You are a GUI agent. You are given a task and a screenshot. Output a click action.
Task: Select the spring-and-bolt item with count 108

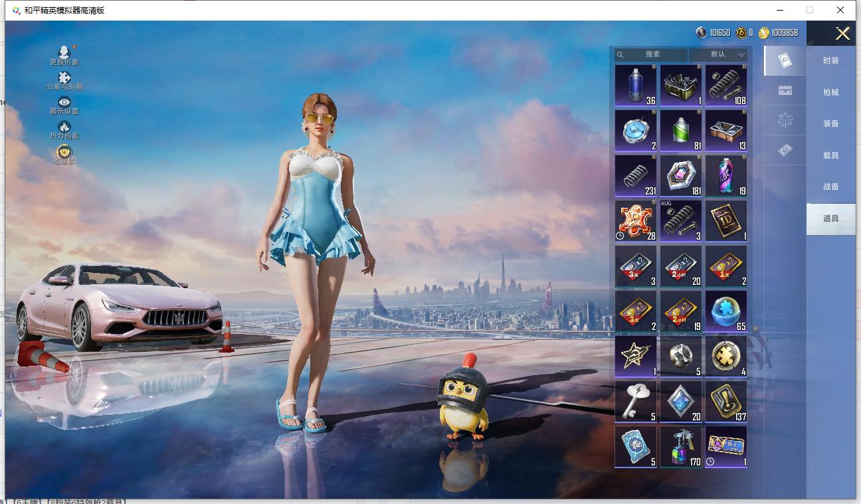click(726, 86)
